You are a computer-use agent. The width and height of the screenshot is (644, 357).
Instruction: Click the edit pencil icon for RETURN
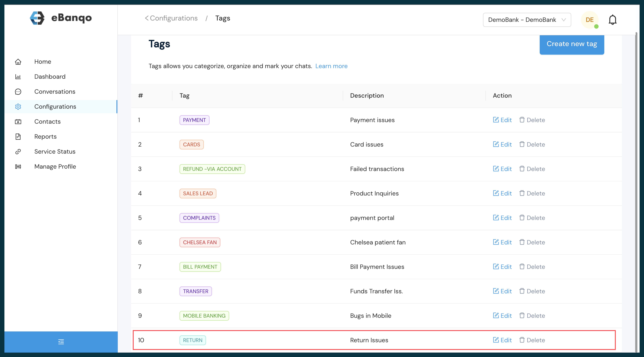496,340
